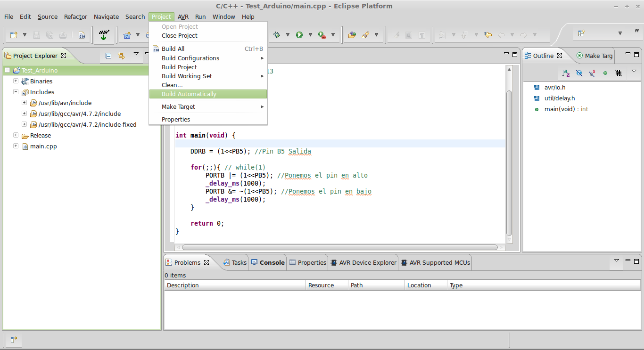644x350 pixels.
Task: Toggle Link with Editor in Project Explorer
Action: (122, 56)
